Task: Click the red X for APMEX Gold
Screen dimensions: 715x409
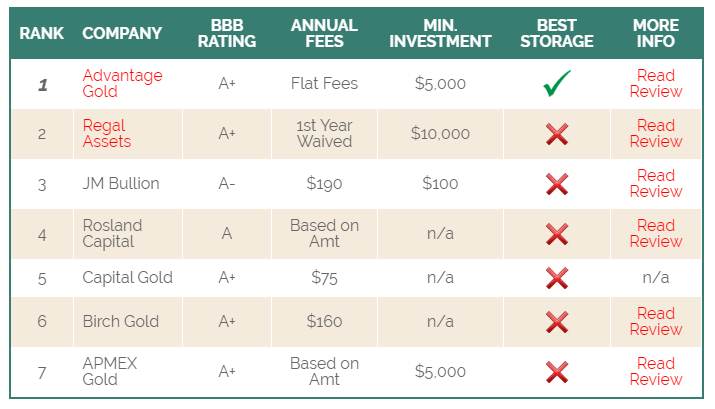Action: click(x=557, y=372)
